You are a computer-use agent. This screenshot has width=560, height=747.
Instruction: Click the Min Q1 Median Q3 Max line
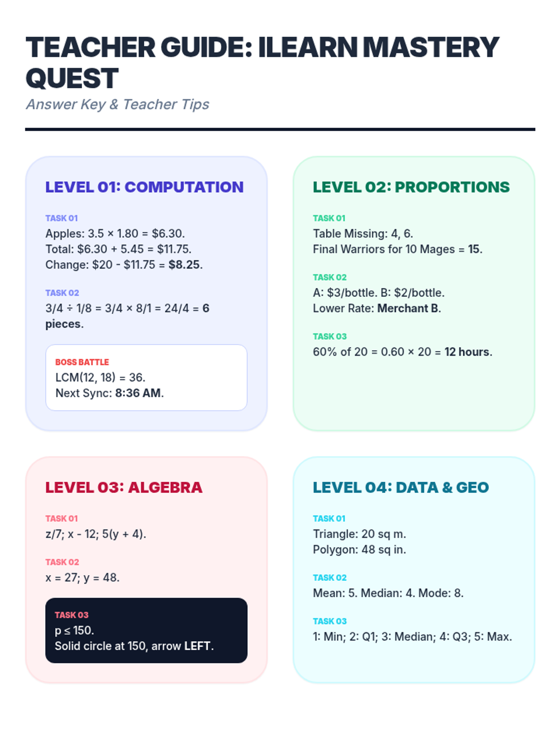413,637
